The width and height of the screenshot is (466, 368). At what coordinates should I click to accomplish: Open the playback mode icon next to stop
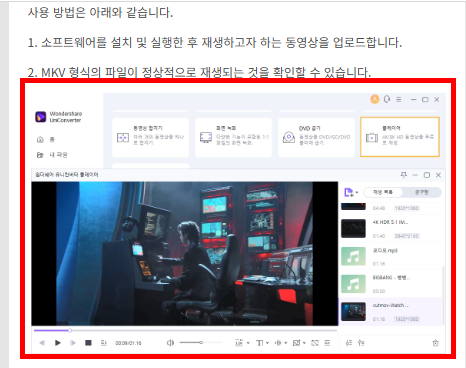point(104,343)
